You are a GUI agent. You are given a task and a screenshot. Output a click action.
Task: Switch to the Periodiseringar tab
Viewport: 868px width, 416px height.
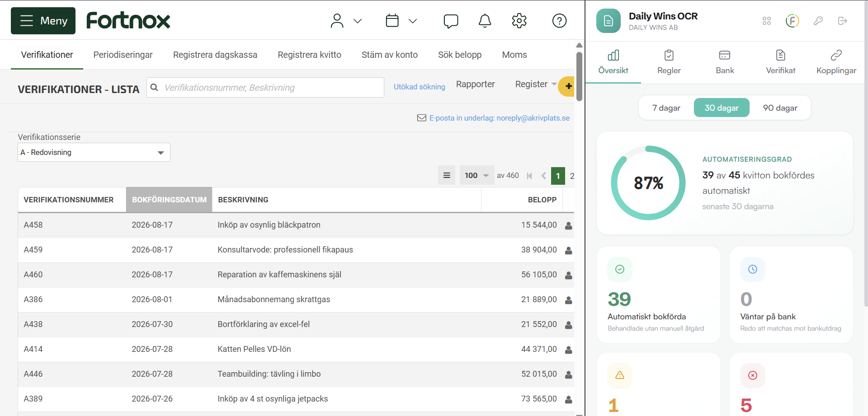point(123,55)
